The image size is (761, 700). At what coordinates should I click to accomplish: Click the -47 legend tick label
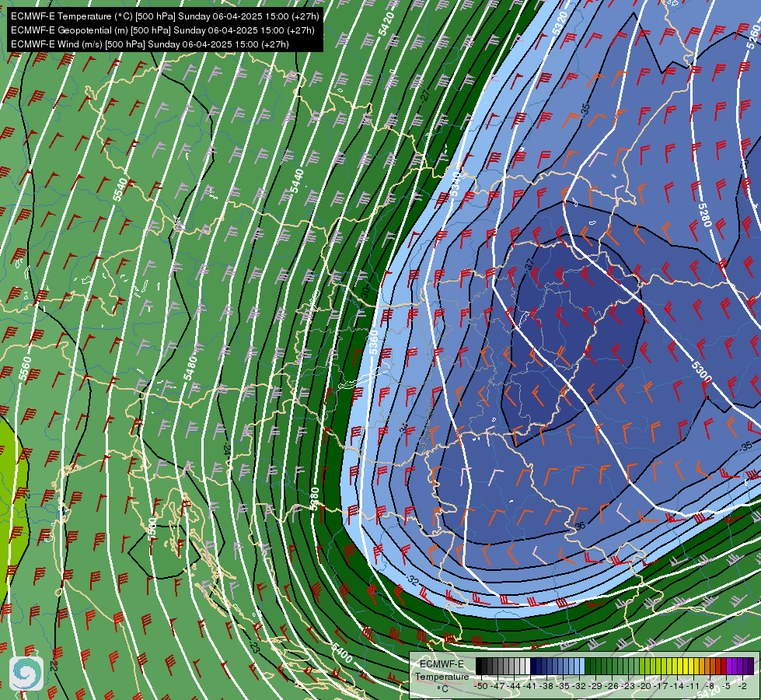click(x=498, y=686)
